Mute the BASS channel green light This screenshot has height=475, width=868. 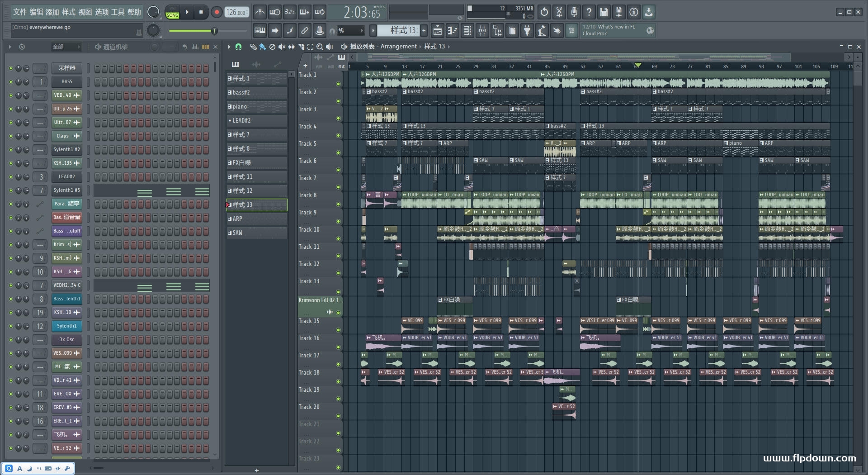(x=11, y=82)
